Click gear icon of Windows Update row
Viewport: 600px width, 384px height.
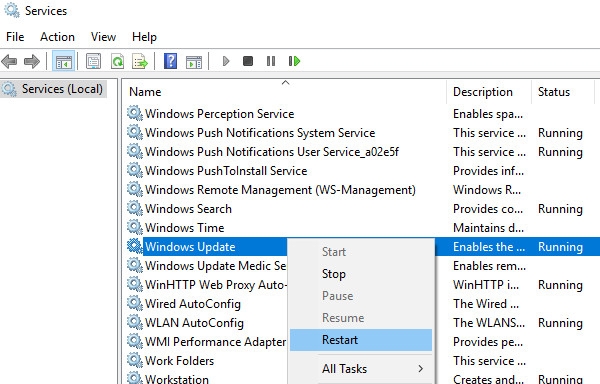[x=135, y=246]
